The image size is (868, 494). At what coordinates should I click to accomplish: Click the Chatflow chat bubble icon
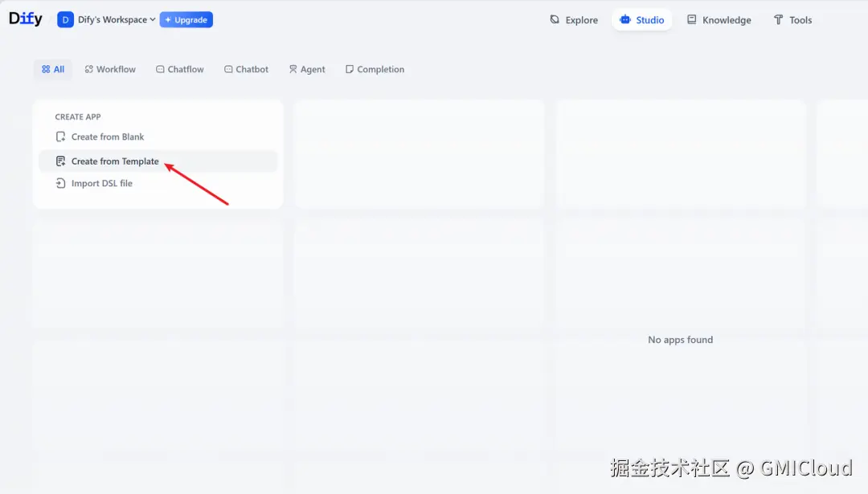(x=162, y=69)
